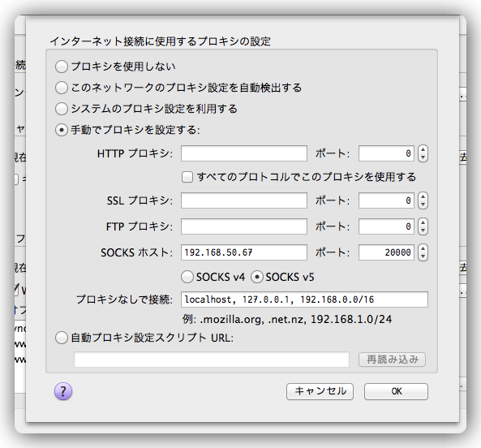Select 'システムのプロキシ設定を利用する' radio
Screen dimensions: 481x448
[62, 109]
